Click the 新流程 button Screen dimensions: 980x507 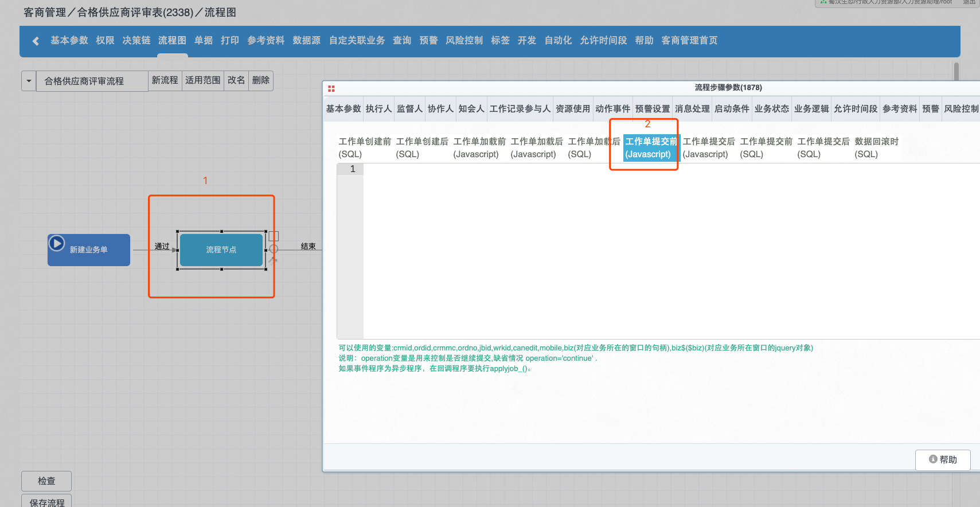point(165,80)
